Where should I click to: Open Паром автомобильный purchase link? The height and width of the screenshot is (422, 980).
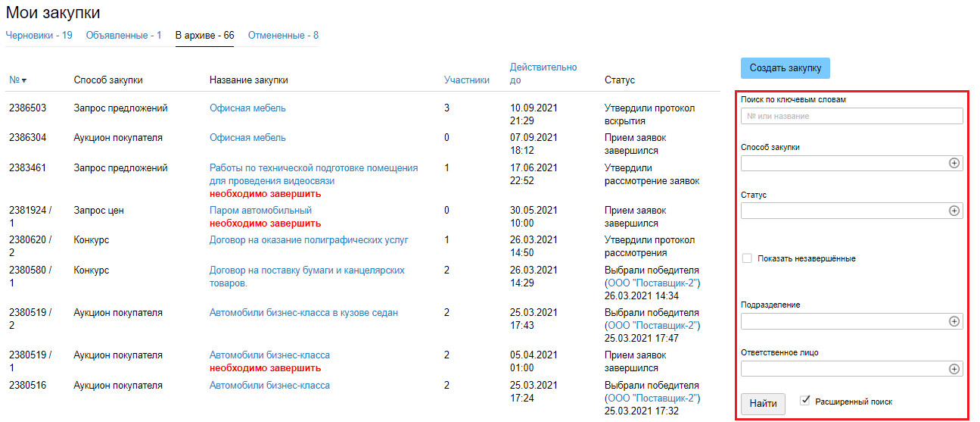[260, 210]
